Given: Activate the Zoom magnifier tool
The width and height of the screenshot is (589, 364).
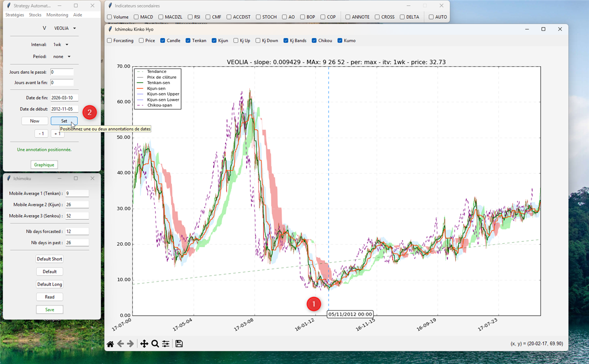Looking at the screenshot, I should tap(155, 344).
